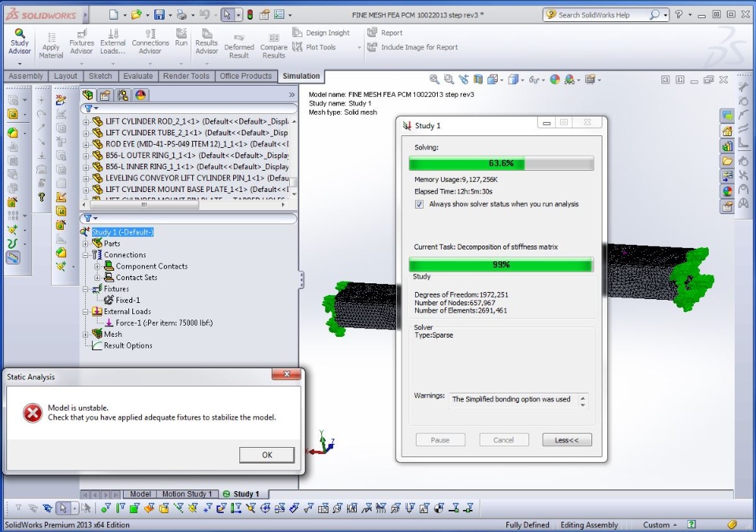Collapse the External Loads node
756x532 pixels.
click(86, 312)
